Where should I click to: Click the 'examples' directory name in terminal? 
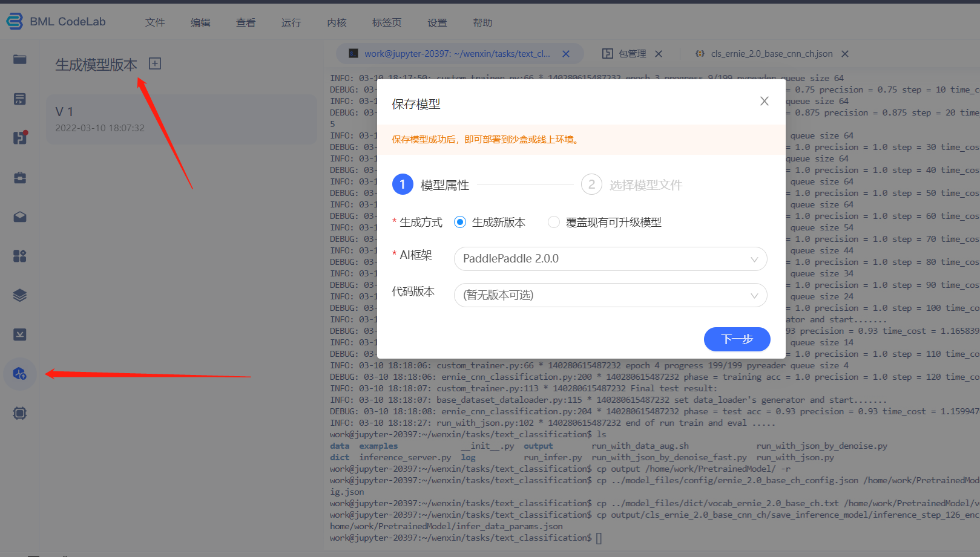click(x=378, y=446)
